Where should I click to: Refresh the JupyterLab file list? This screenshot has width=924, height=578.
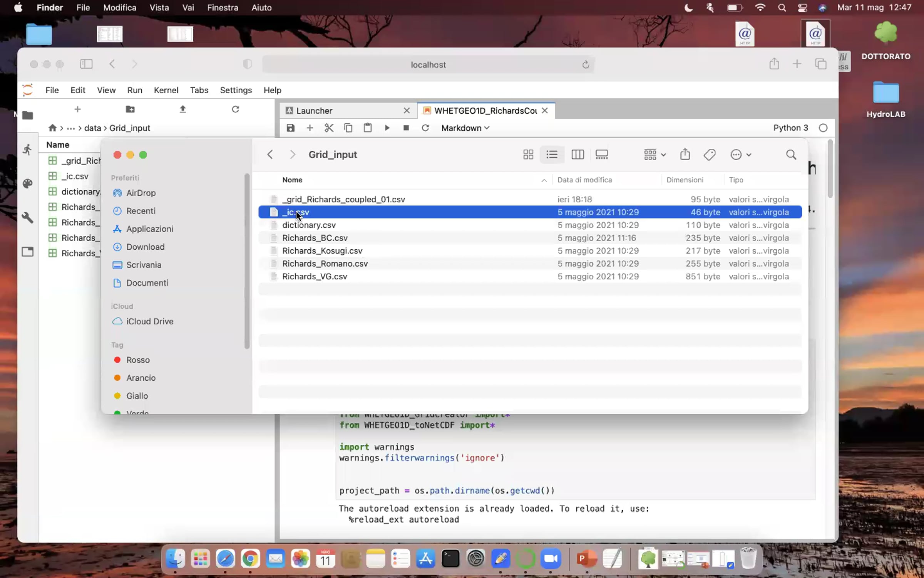pyautogui.click(x=235, y=109)
